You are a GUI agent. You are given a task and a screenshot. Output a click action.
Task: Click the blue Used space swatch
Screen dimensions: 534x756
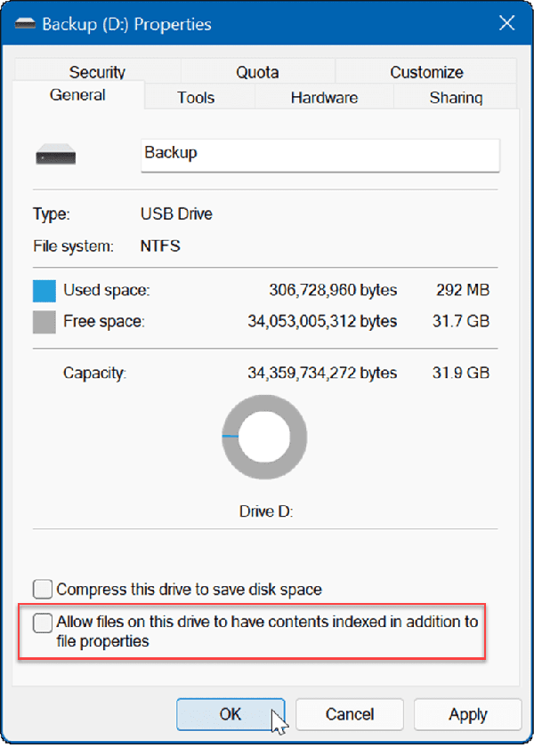(x=44, y=291)
